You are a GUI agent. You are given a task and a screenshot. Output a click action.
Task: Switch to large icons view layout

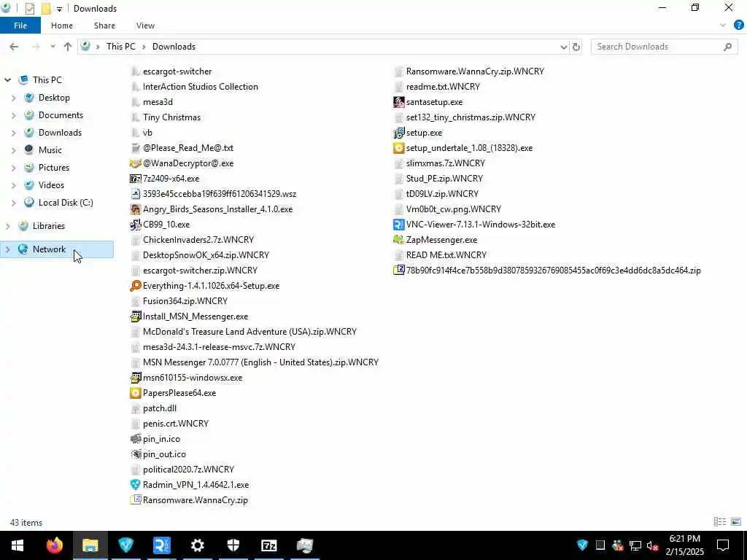pos(736,522)
